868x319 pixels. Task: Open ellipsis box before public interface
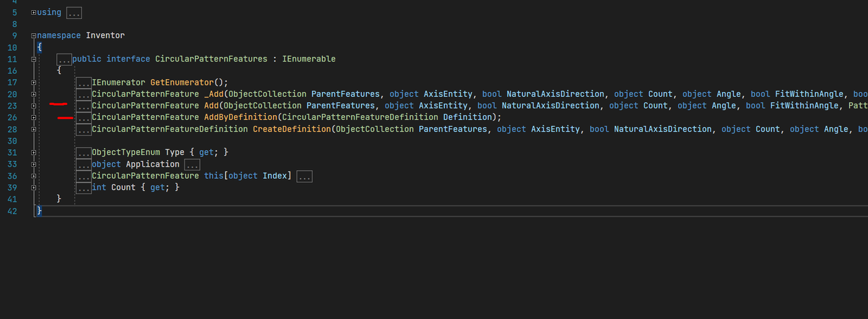64,60
